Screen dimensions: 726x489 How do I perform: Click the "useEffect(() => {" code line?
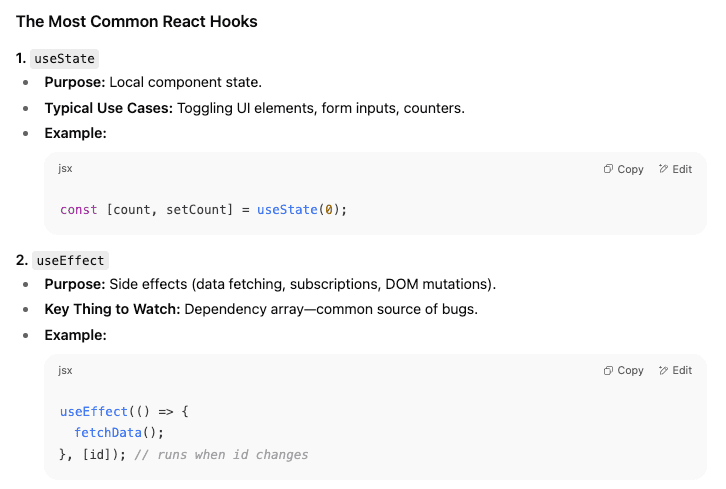pyautogui.click(x=124, y=410)
